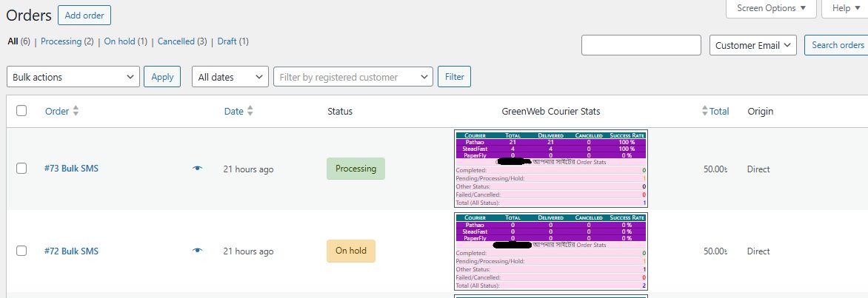Click the Direct origin of order #72
The height and width of the screenshot is (298, 868).
(758, 251)
